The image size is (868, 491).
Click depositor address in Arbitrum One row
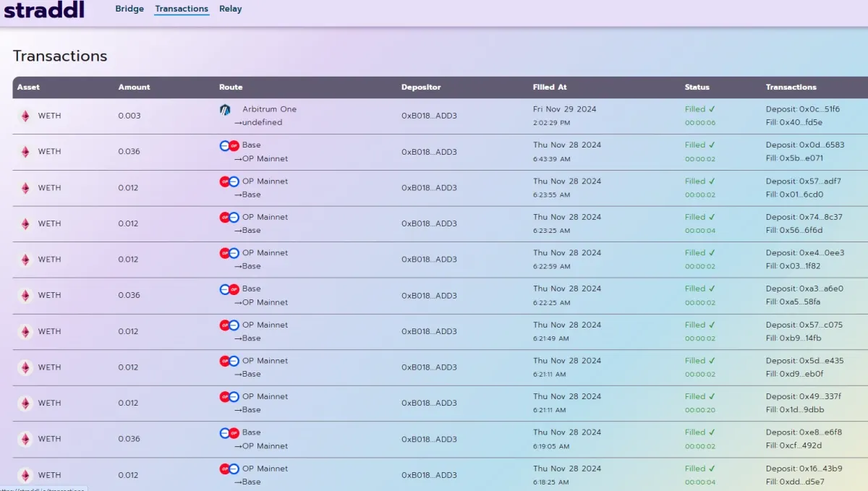point(429,116)
